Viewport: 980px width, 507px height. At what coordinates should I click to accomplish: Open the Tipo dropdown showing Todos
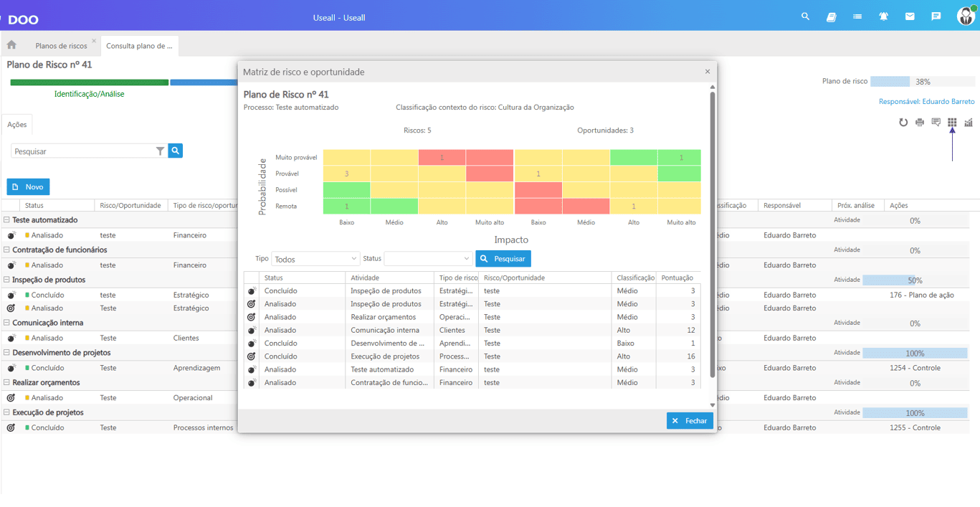point(315,259)
